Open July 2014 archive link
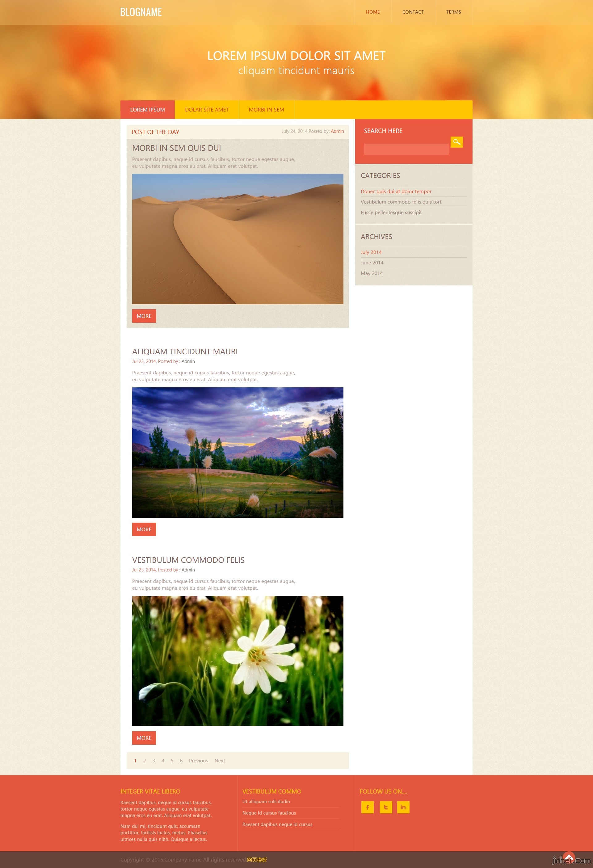The width and height of the screenshot is (593, 868). click(x=371, y=251)
